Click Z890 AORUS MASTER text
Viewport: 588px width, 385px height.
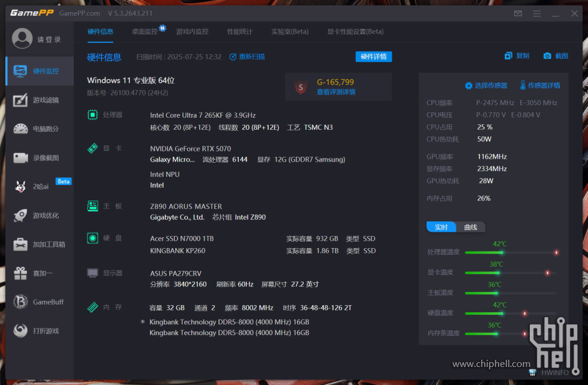point(186,207)
